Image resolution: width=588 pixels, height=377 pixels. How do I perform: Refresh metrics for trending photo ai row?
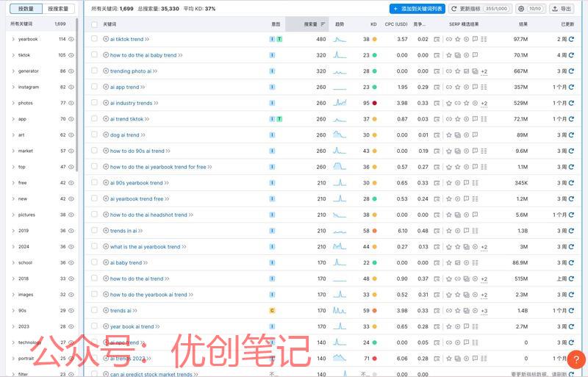tap(571, 71)
